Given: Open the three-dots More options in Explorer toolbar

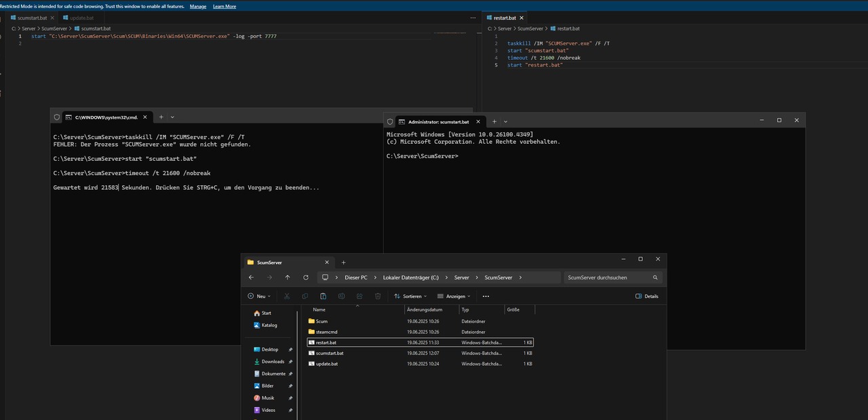Looking at the screenshot, I should pos(486,297).
